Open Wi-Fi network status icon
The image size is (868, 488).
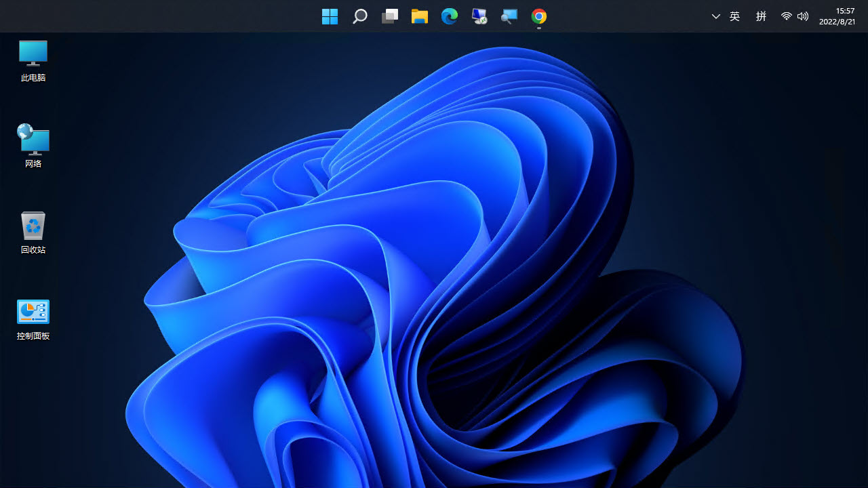(787, 16)
